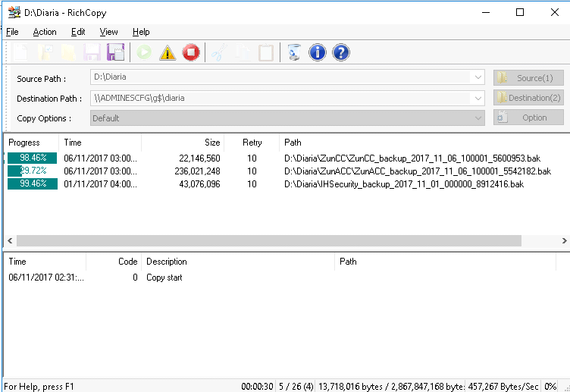Click the 29.72% progress bar
570x392 pixels.
[33, 171]
